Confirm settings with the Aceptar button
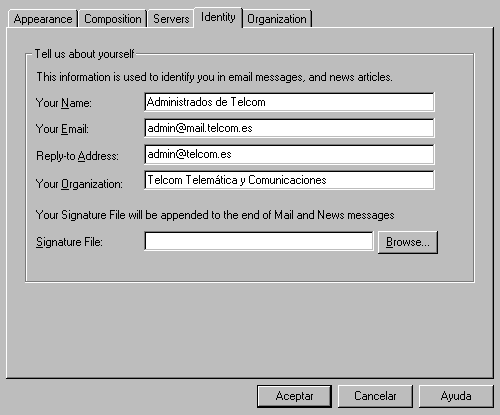This screenshot has width=500, height=415. point(294,396)
